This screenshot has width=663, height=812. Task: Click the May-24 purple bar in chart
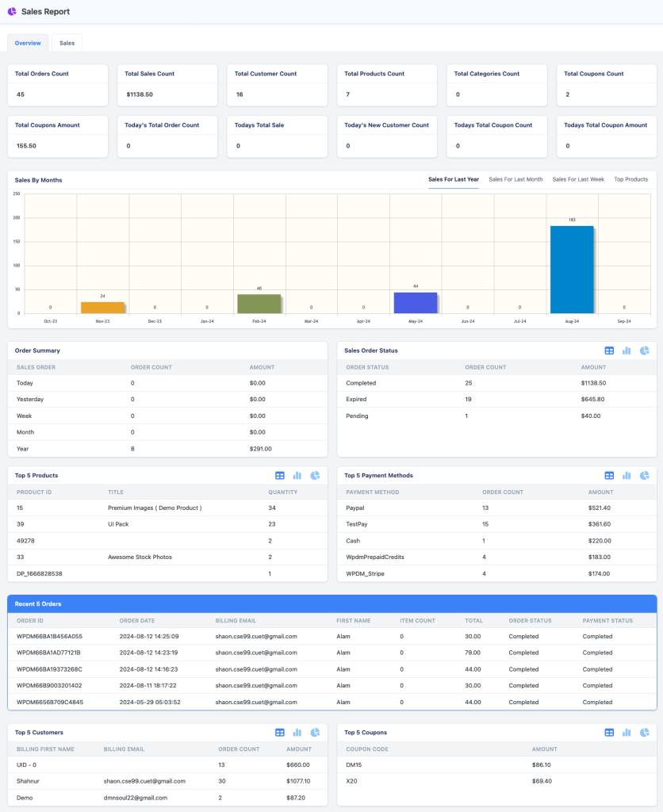pyautogui.click(x=416, y=303)
